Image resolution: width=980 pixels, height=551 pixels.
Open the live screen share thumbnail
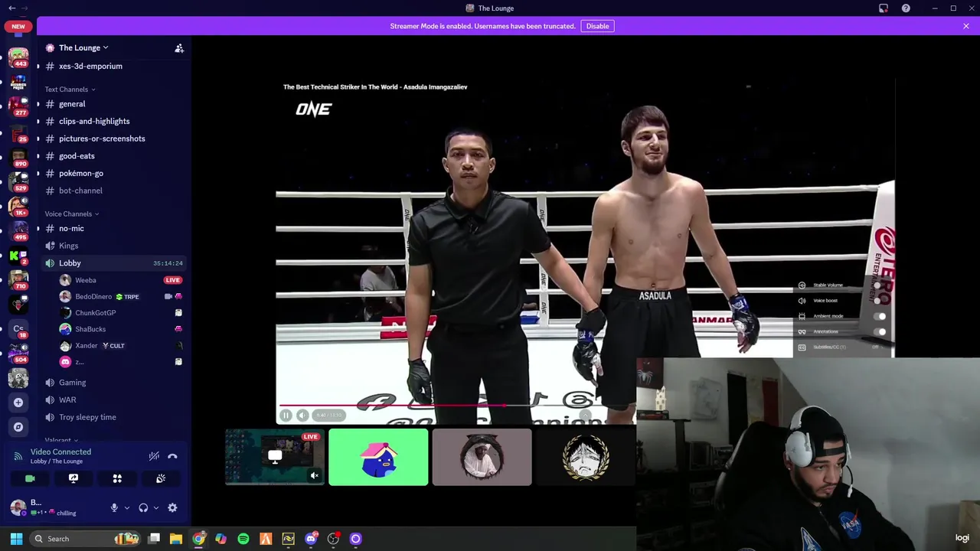click(274, 457)
